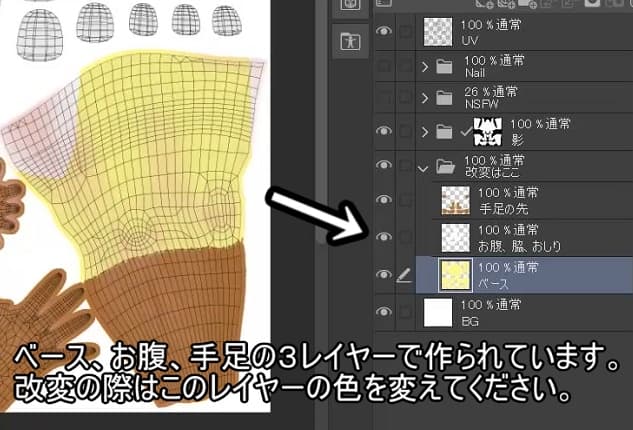Click the open folder icon of 改変はここ

[x=446, y=166]
